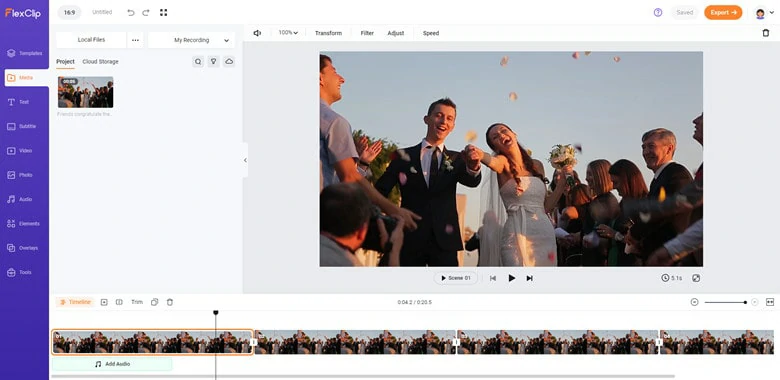This screenshot has width=780, height=380.
Task: Click the timeline zoom slider
Action: click(x=725, y=302)
